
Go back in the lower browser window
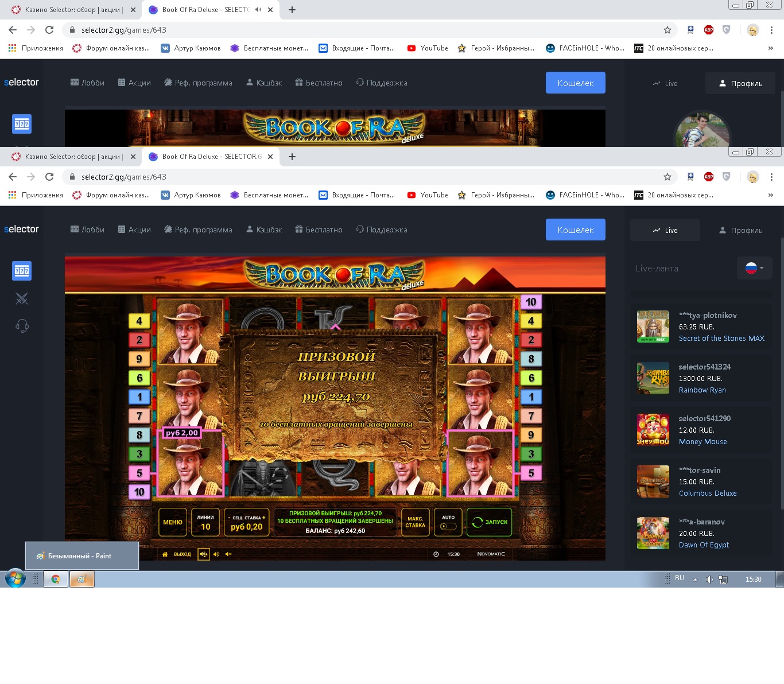click(x=13, y=177)
